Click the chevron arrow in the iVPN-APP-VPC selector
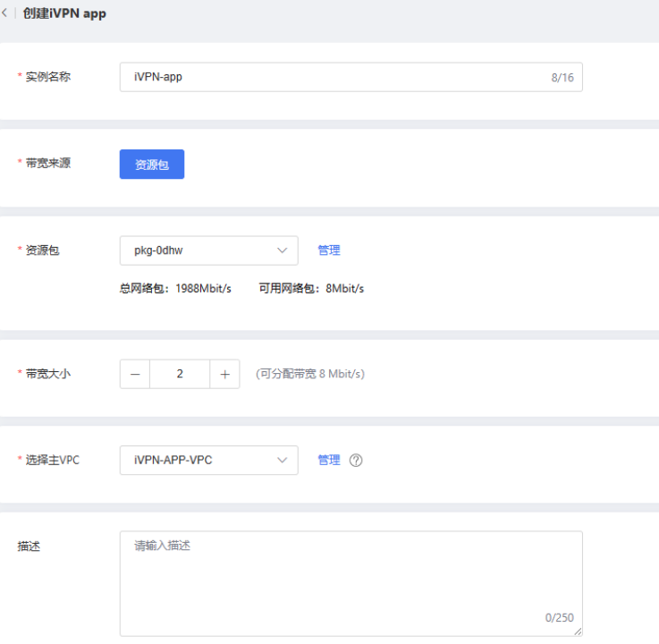 tap(283, 461)
